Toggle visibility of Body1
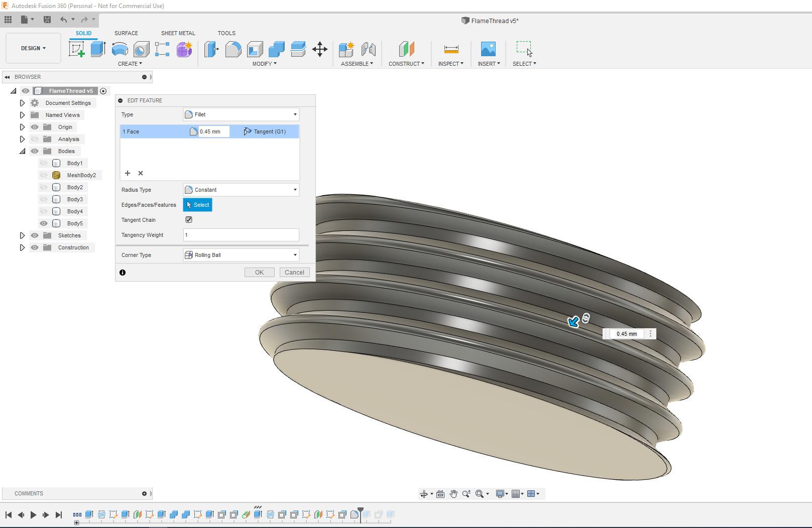 44,163
